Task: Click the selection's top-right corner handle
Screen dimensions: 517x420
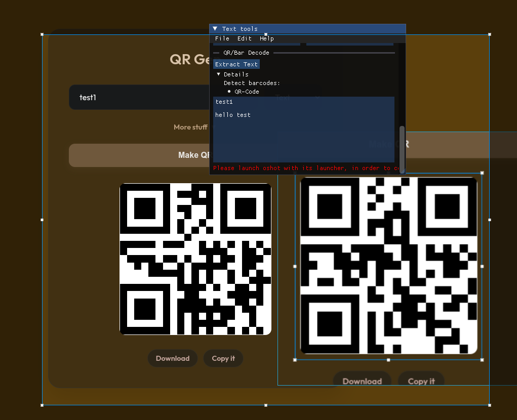Action: coord(489,34)
